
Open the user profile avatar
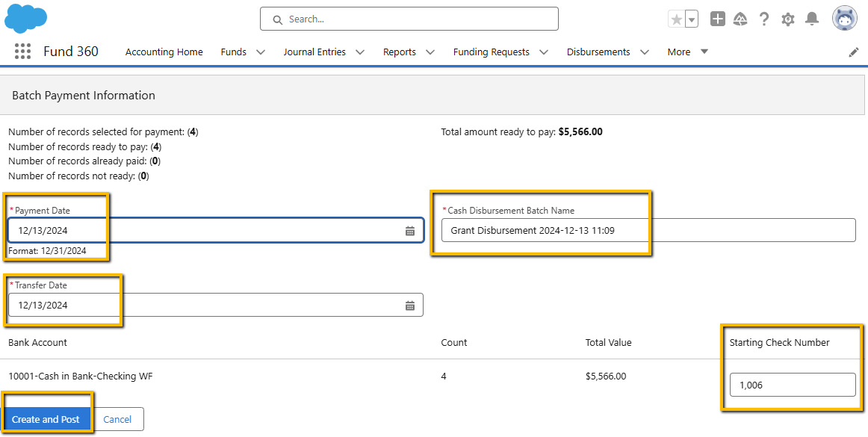[x=845, y=19]
